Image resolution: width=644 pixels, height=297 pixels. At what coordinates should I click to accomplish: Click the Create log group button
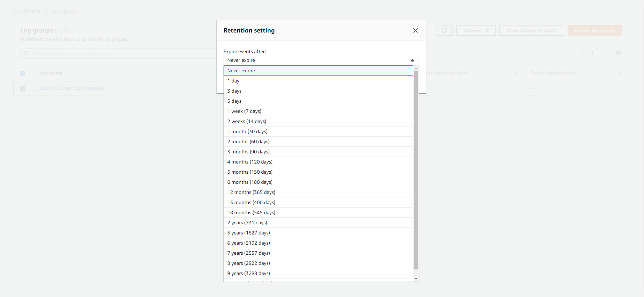pyautogui.click(x=594, y=30)
